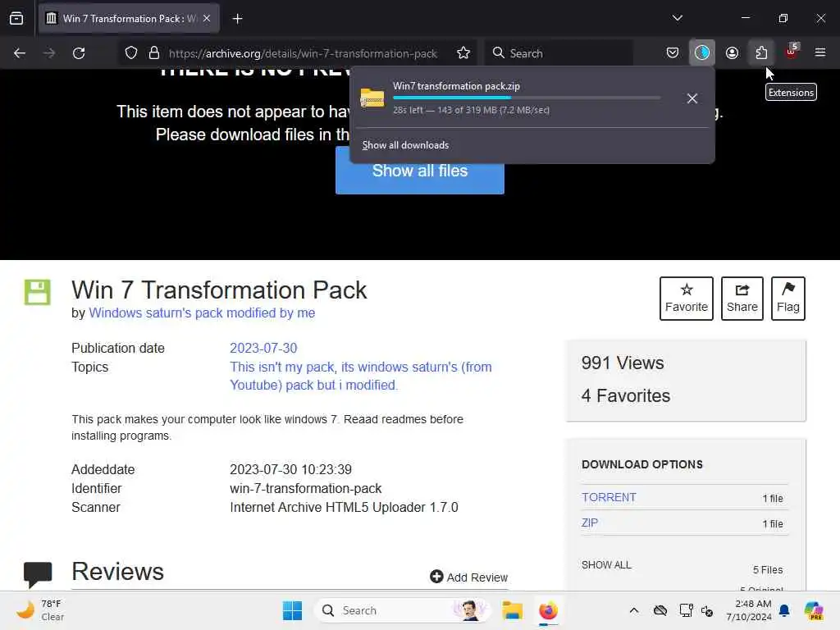Show hidden system tray icons chevron
This screenshot has width=840, height=630.
634,610
